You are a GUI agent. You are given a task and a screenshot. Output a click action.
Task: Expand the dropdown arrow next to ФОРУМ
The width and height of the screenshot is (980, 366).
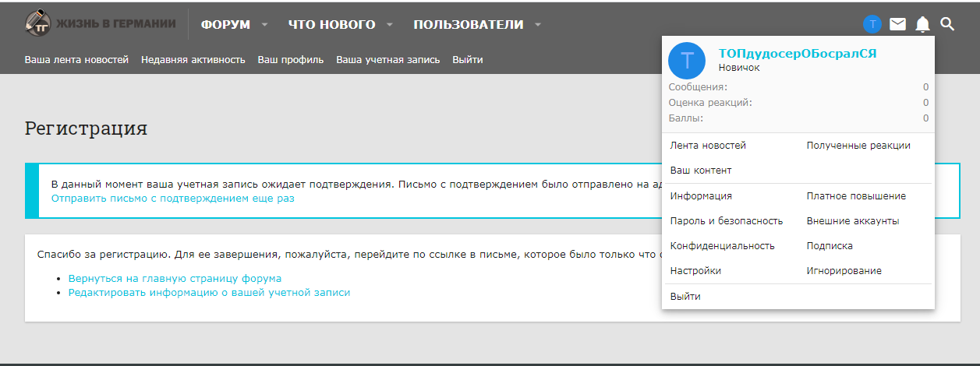coord(265,25)
